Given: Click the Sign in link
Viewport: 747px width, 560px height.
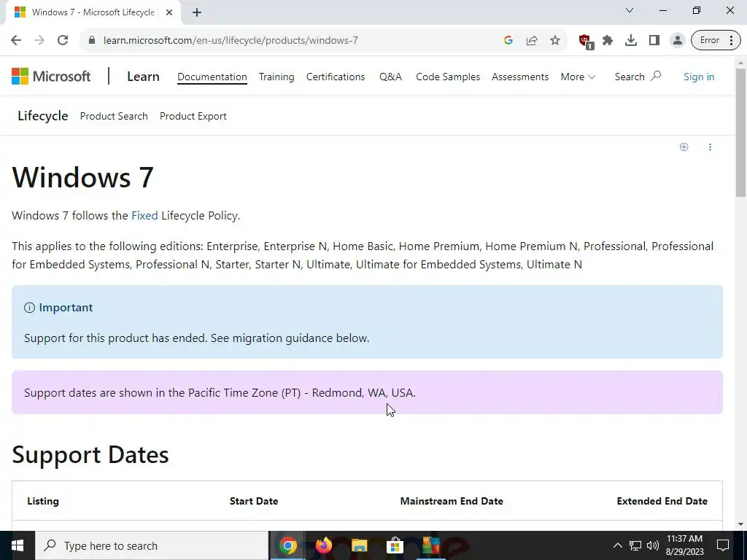Looking at the screenshot, I should (699, 77).
